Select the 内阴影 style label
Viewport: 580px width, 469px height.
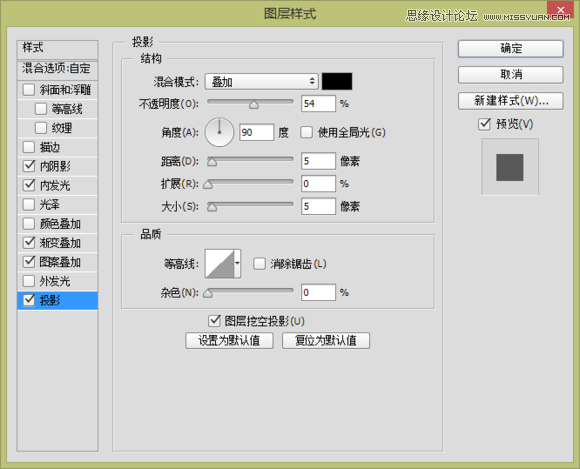(55, 166)
